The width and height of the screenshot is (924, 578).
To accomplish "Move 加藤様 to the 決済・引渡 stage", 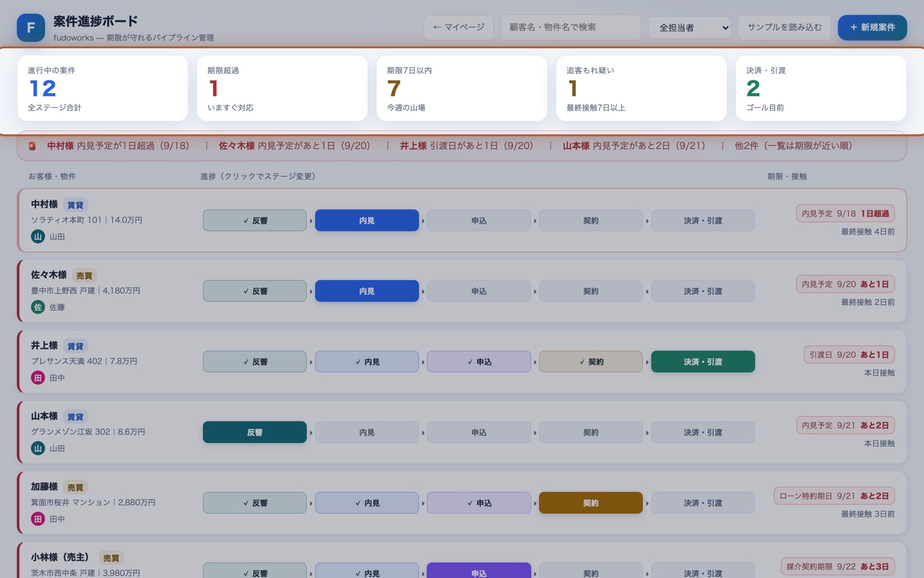I will (703, 503).
